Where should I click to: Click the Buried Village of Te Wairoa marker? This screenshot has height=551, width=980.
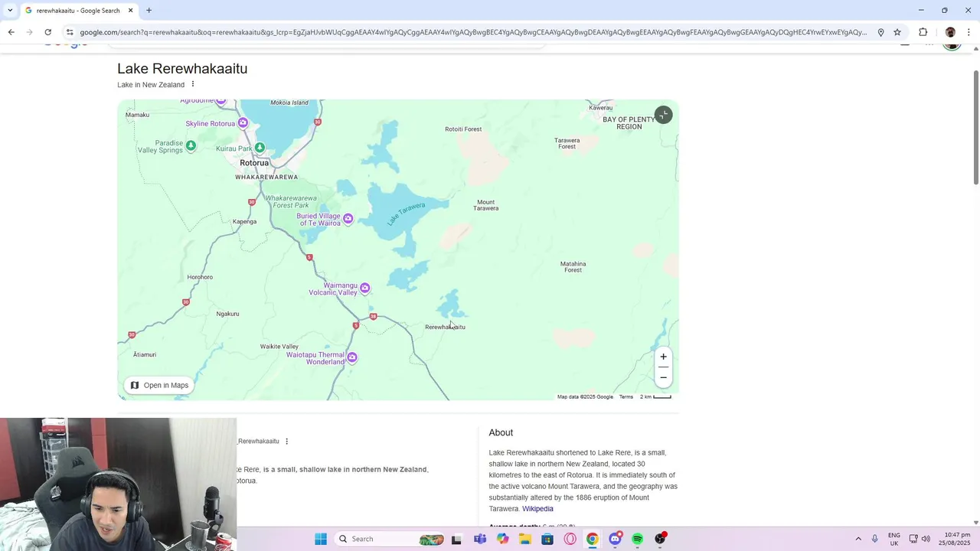pos(348,219)
